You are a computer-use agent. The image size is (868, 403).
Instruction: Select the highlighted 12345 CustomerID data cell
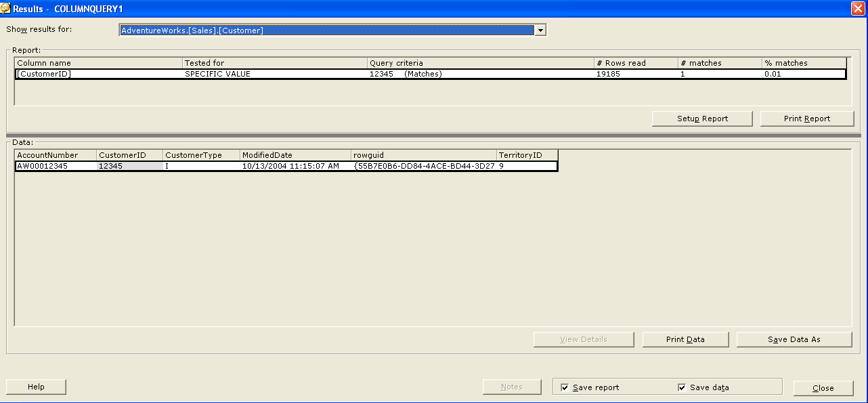tap(130, 166)
